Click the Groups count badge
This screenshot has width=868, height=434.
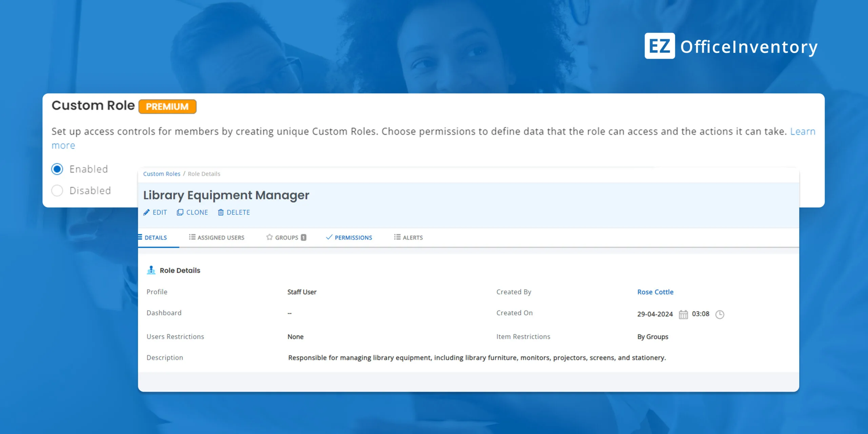[x=303, y=237]
